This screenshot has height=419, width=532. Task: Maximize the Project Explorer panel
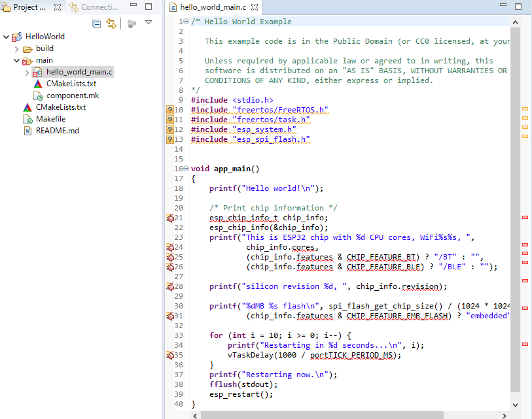[x=149, y=7]
